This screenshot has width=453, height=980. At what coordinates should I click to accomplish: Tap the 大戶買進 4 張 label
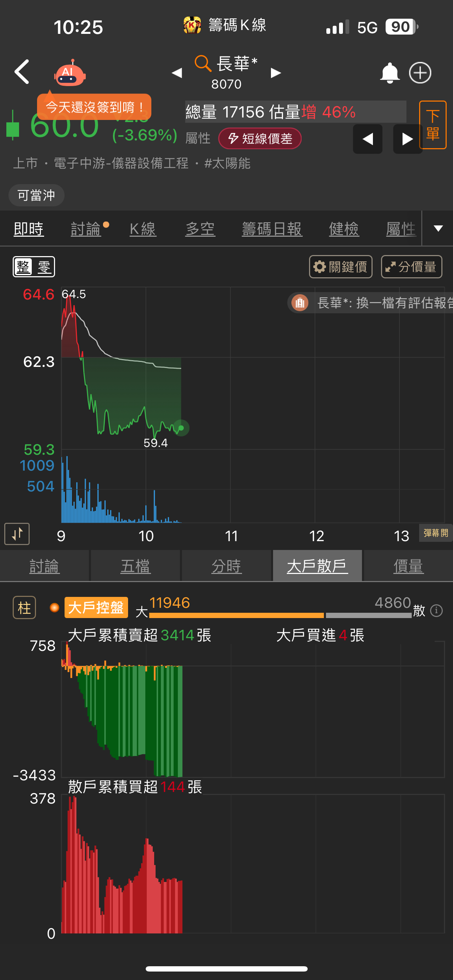click(320, 635)
